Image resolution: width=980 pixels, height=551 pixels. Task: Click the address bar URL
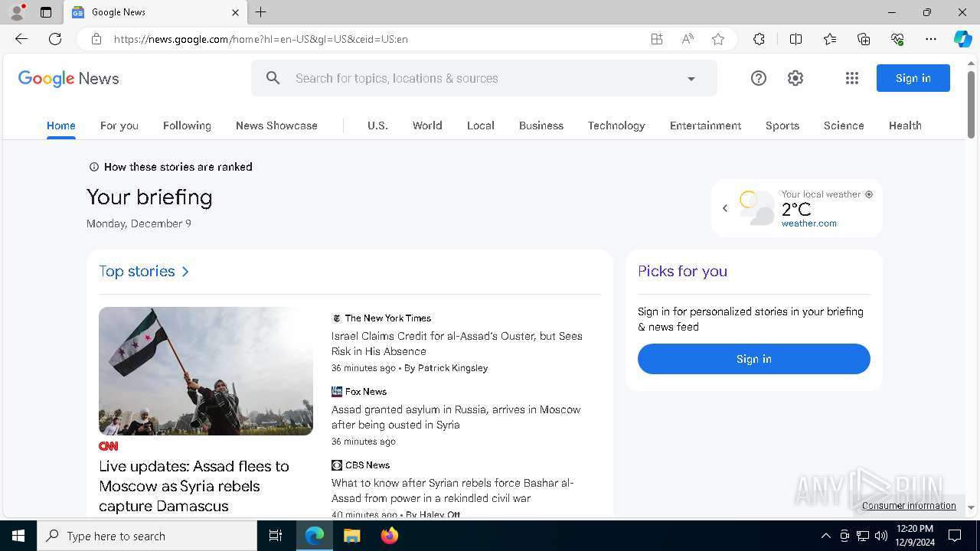(x=260, y=39)
